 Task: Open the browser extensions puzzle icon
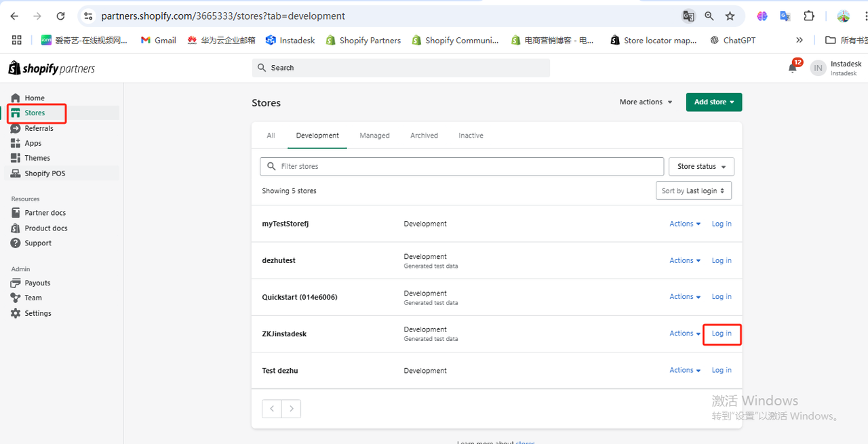point(808,16)
